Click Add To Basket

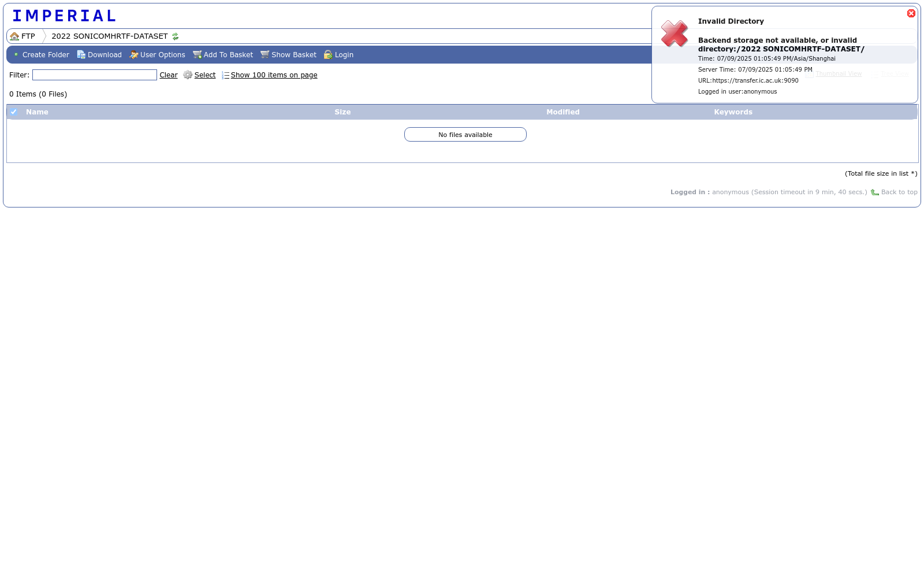point(223,55)
